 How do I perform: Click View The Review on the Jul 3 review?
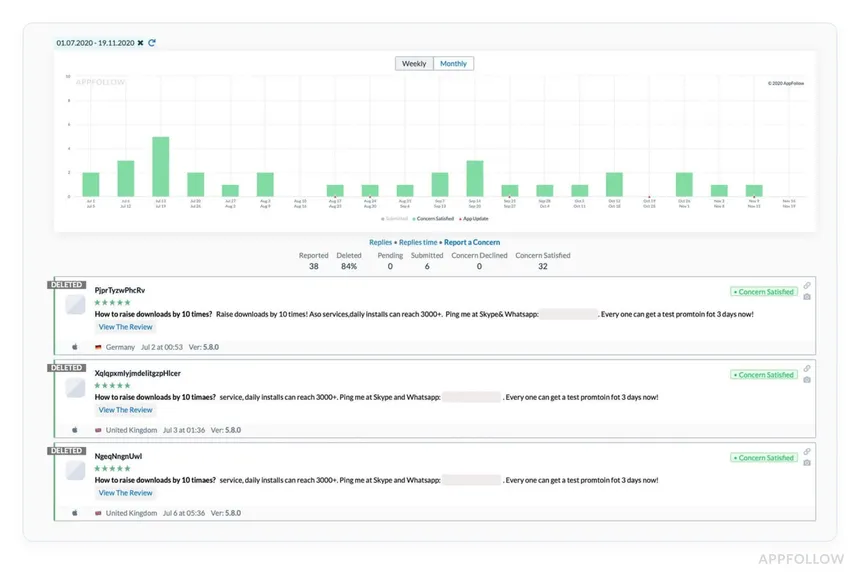(125, 410)
